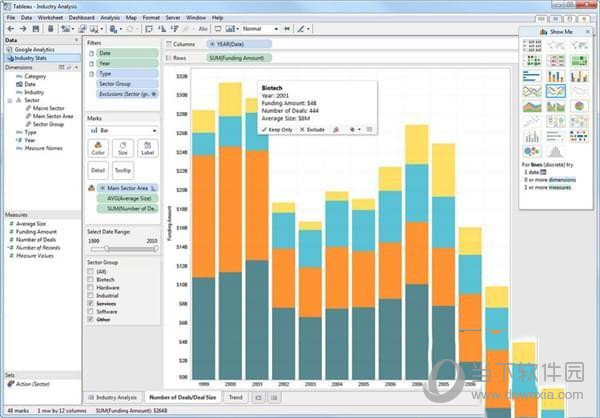Open the Detail marks card button
Screen dimensions: 600x418
click(98, 170)
